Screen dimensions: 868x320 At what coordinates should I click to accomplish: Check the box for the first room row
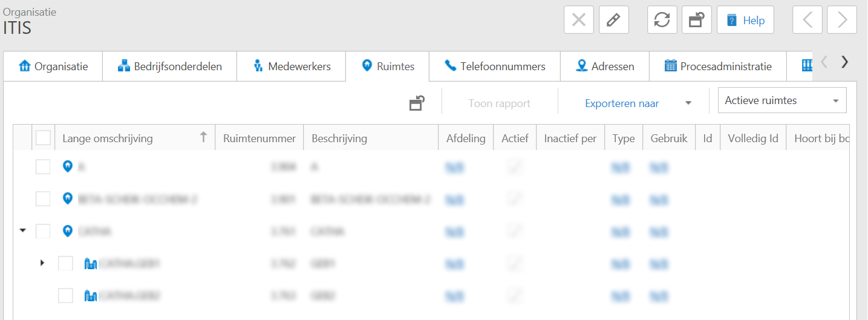[43, 166]
